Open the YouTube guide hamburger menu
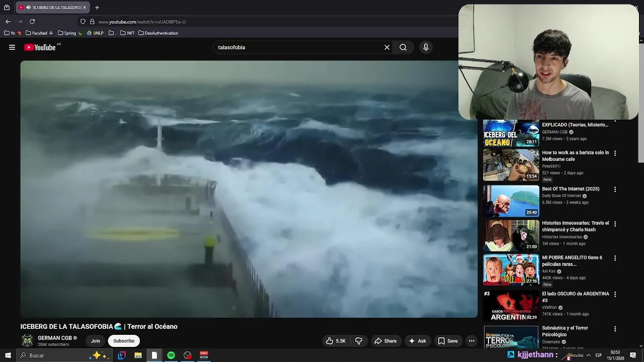 pyautogui.click(x=12, y=47)
